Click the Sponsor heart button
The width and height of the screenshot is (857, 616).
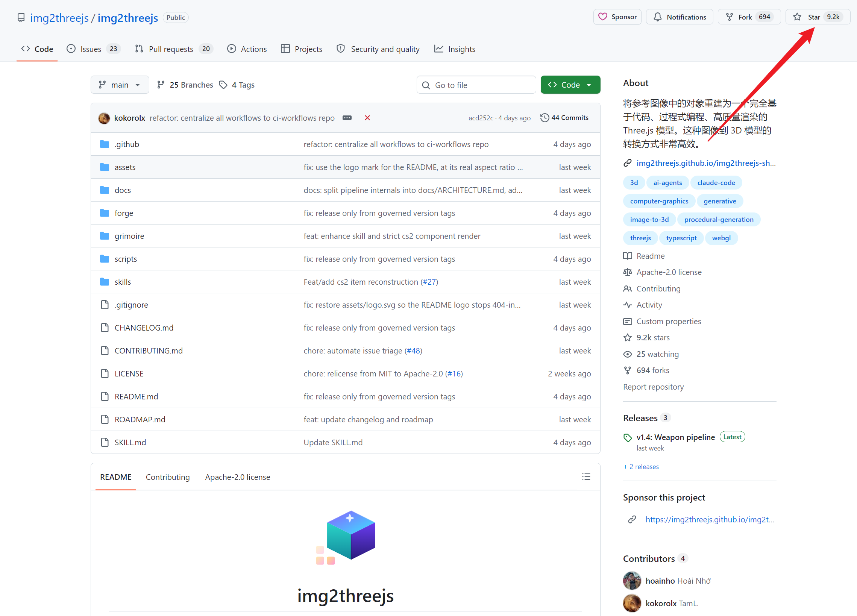click(617, 17)
